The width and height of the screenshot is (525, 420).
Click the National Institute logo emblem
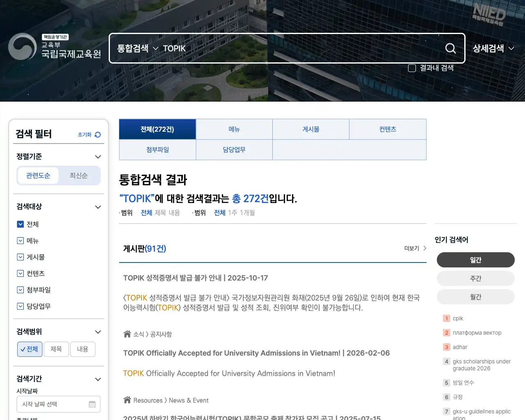(23, 46)
